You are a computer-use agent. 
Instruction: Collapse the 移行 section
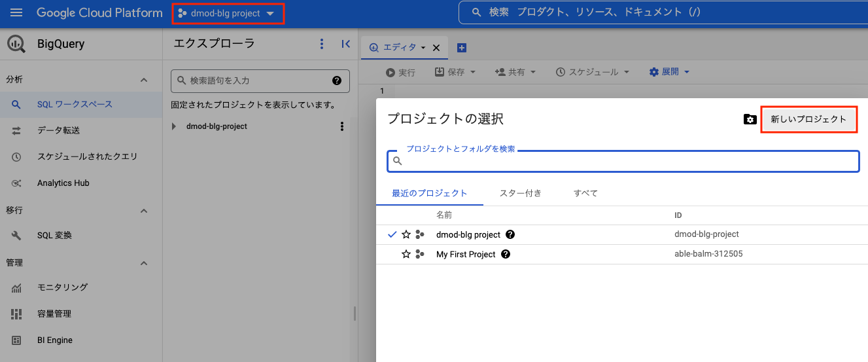click(144, 211)
